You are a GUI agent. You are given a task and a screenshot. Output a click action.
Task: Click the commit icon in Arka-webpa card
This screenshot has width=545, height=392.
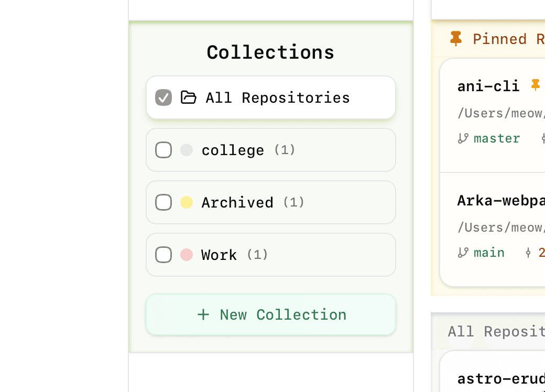pyautogui.click(x=528, y=253)
